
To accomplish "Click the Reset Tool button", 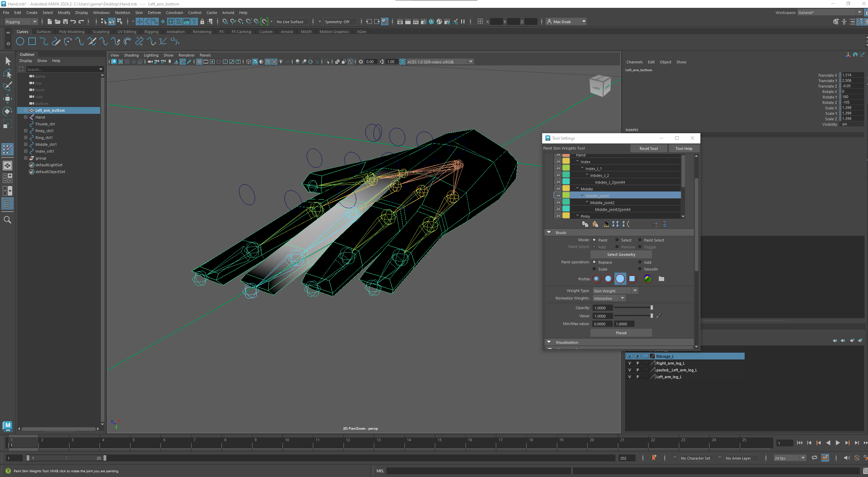I will [x=648, y=149].
